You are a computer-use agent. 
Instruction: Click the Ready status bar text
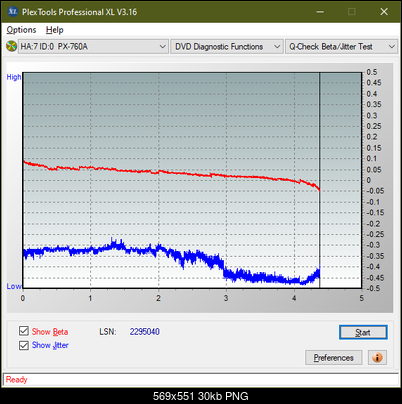(x=16, y=379)
